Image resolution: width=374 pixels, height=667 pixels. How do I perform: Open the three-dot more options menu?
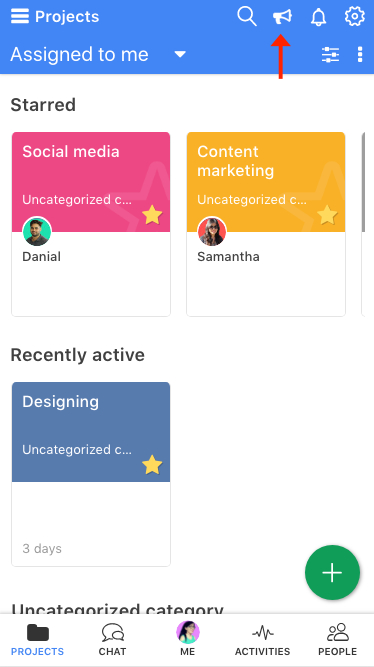click(x=360, y=54)
